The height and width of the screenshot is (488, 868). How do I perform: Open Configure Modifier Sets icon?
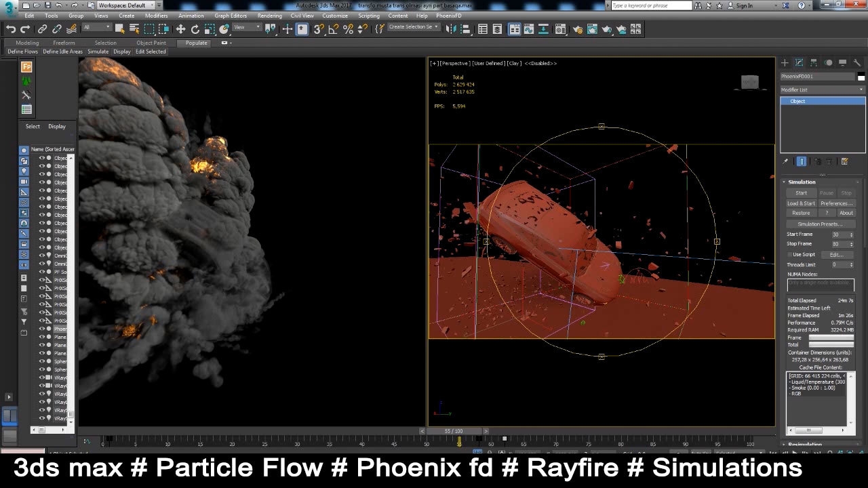pos(844,161)
